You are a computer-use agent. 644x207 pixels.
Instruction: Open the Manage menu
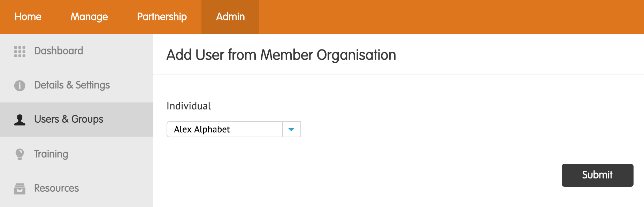click(x=89, y=17)
